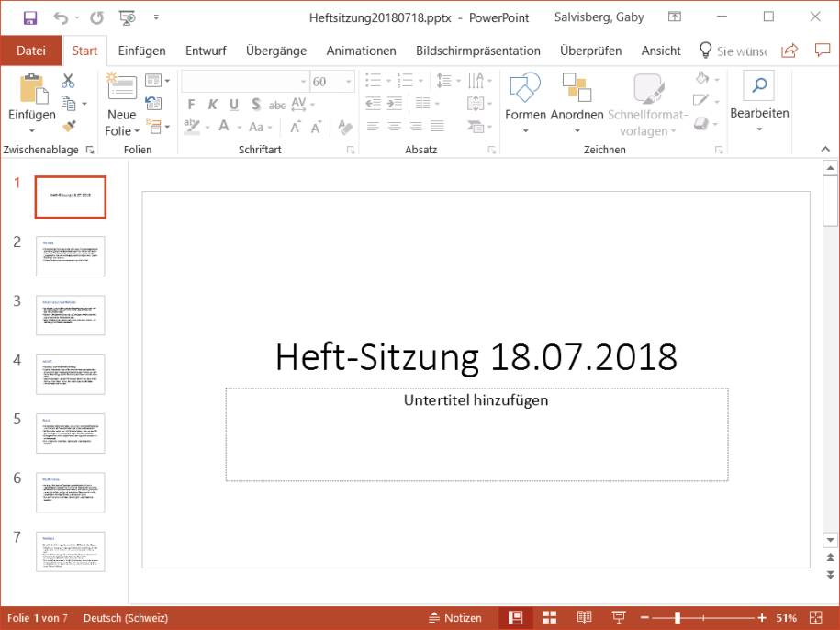Apply the font color A
This screenshot has height=630, width=840.
coord(224,127)
